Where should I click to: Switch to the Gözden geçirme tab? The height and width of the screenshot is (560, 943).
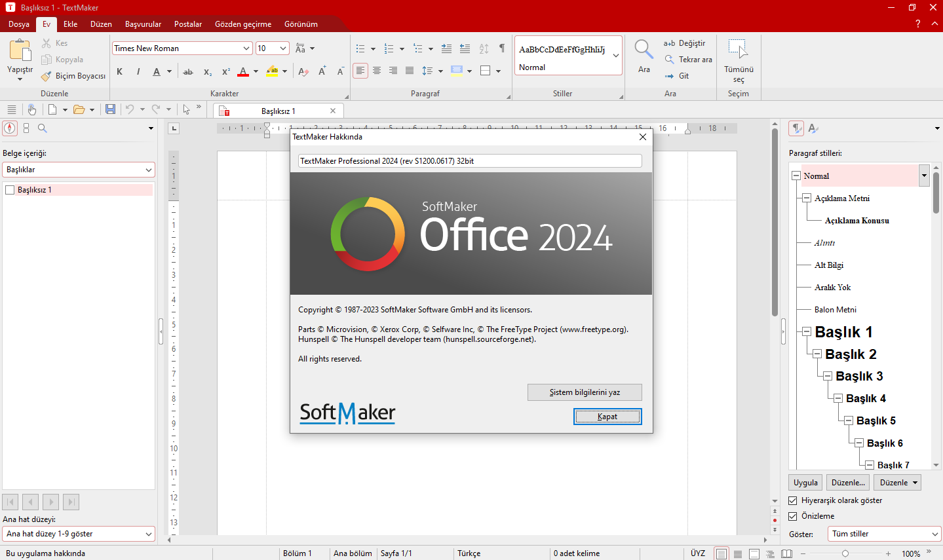click(243, 24)
